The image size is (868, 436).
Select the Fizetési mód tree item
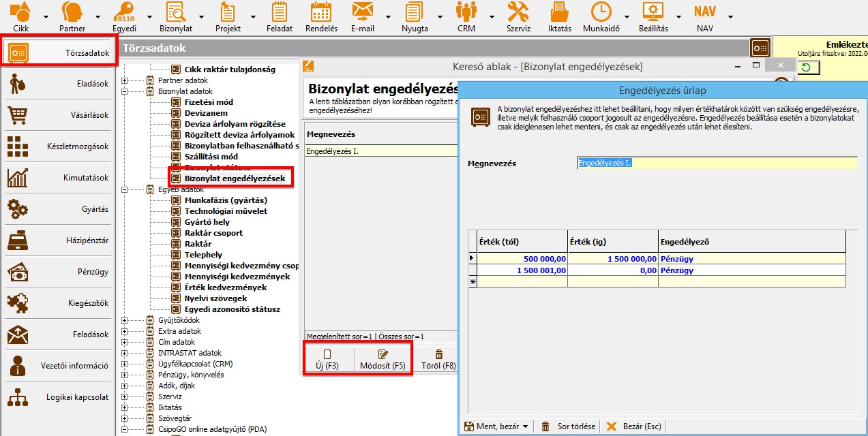(208, 102)
